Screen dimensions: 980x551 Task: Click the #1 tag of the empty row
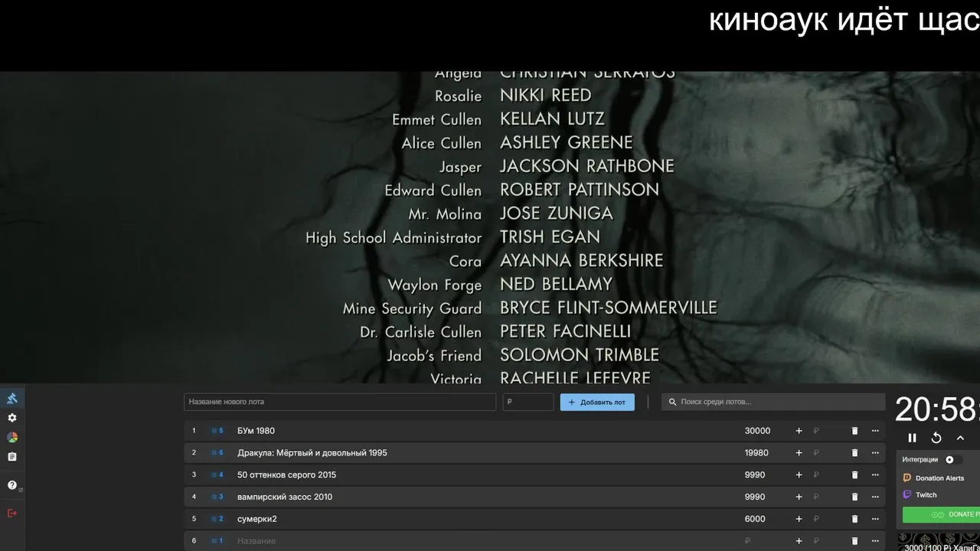217,541
